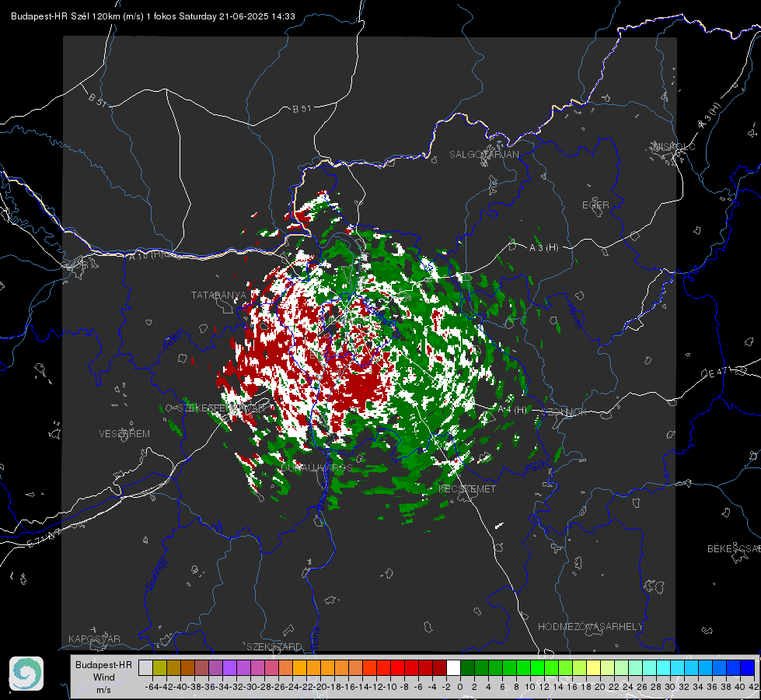Click the blue Somogy county label
Viewport: 761px width, 700px height.
click(x=155, y=574)
